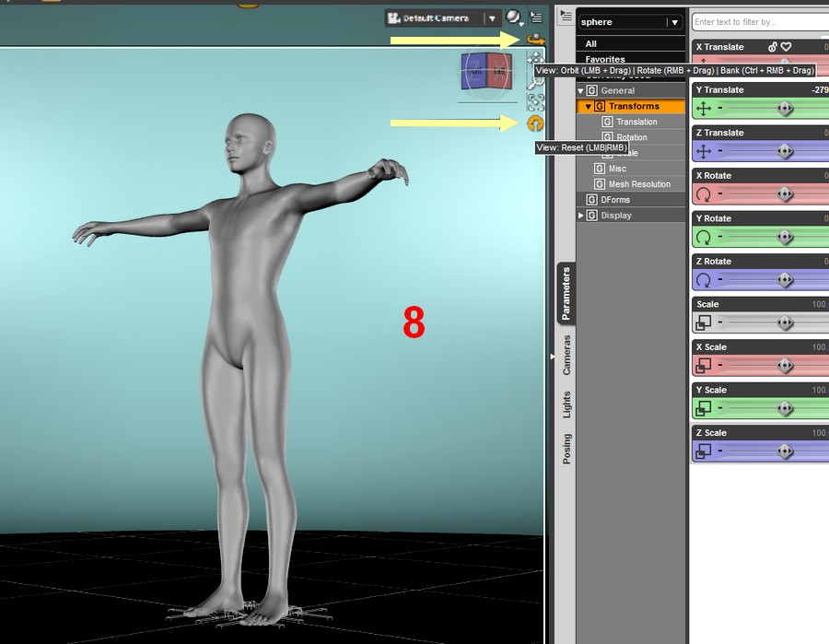Click the minus button on Z Scale

[720, 451]
